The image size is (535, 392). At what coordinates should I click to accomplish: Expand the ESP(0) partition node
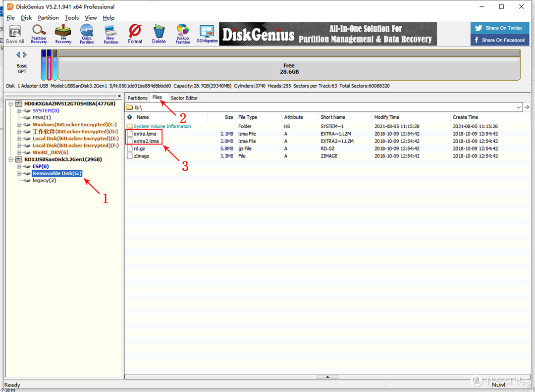[19, 166]
